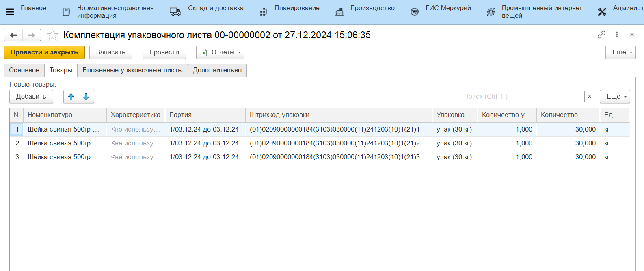
Task: Click the Упаковка column header
Action: 455,115
